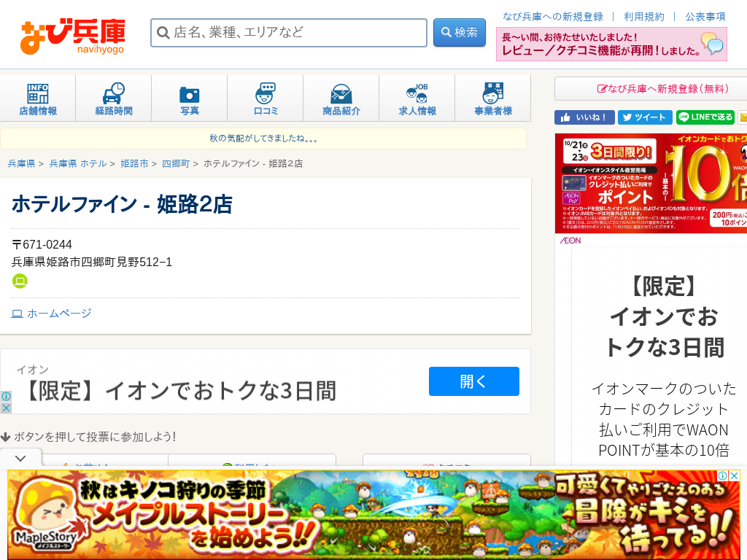Close the MapleStory banner ad
747x560 pixels.
pos(735,475)
